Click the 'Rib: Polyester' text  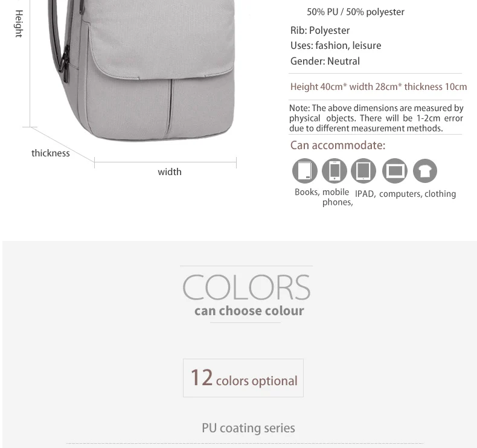point(320,30)
